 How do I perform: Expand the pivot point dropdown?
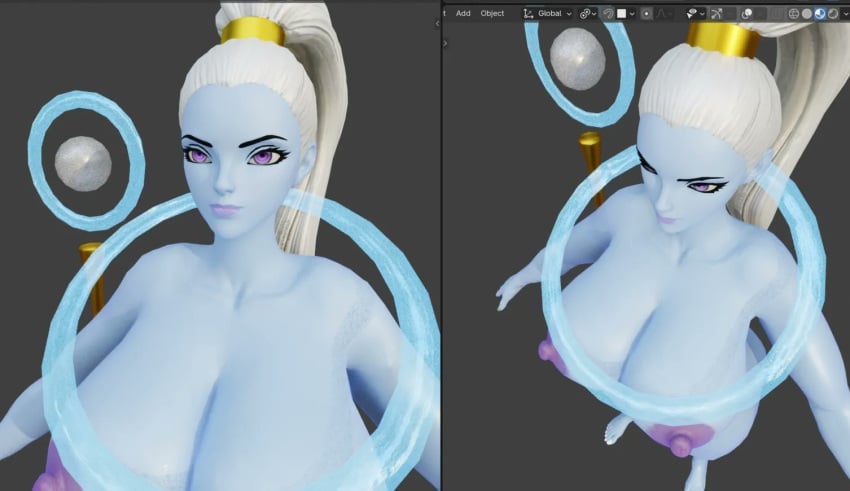[588, 14]
